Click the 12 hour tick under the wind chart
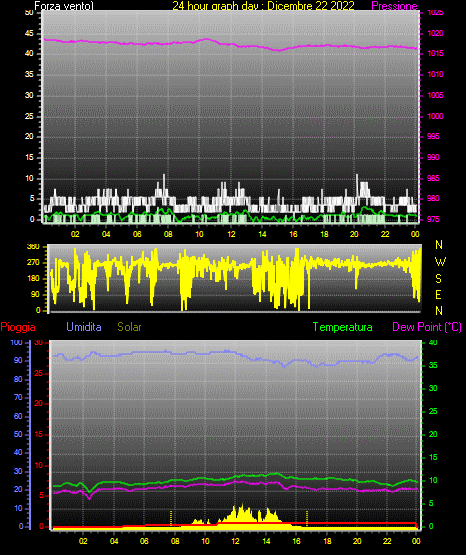The image size is (466, 555). [x=231, y=234]
